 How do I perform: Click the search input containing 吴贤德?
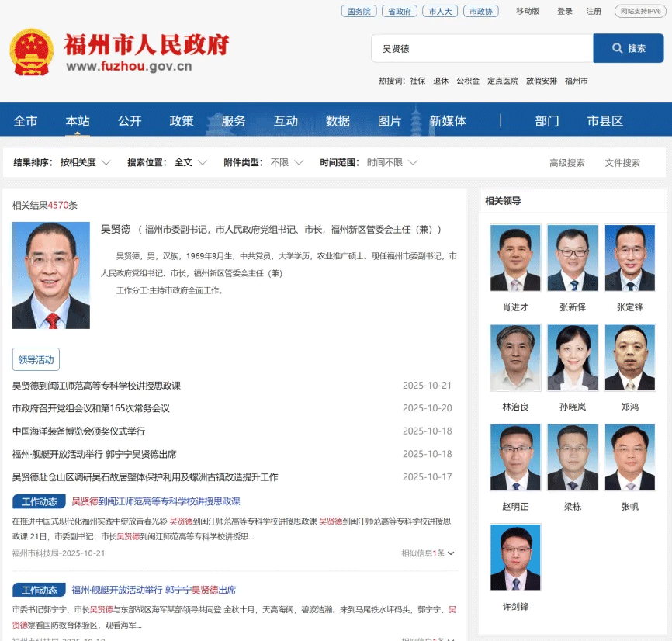point(481,48)
